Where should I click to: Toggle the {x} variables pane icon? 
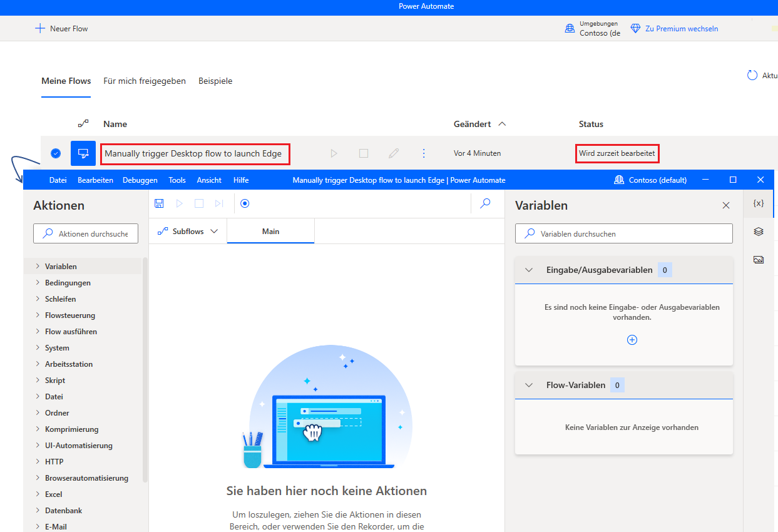pos(759,203)
